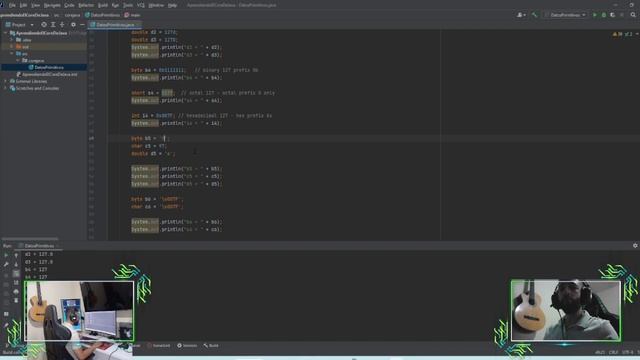
Task: Select the out folder row in the Project tree
Action: click(44, 47)
